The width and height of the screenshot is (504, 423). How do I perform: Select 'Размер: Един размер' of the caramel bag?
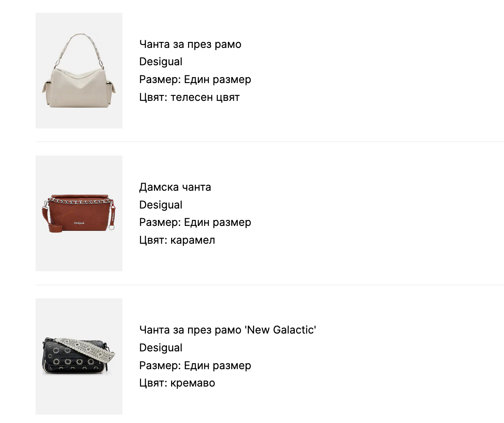[195, 223]
